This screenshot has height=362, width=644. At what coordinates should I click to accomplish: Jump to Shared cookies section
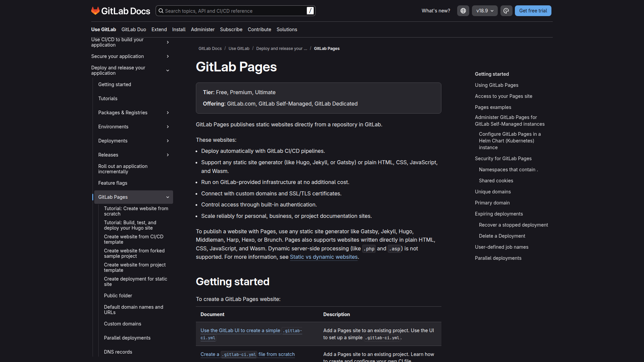(496, 181)
